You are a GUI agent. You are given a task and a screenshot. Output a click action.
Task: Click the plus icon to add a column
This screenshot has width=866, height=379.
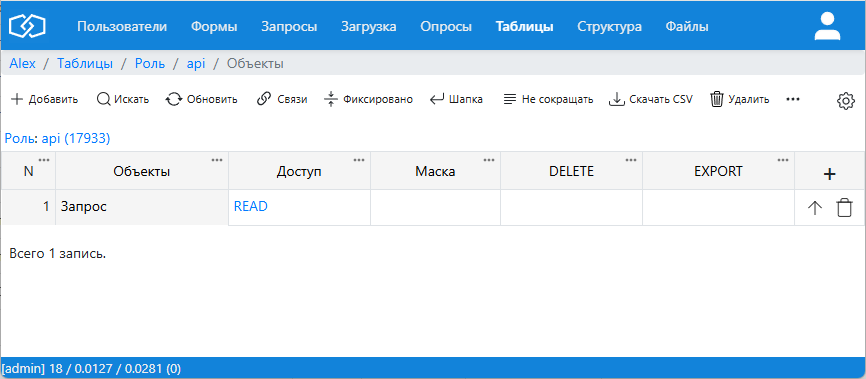tap(829, 173)
